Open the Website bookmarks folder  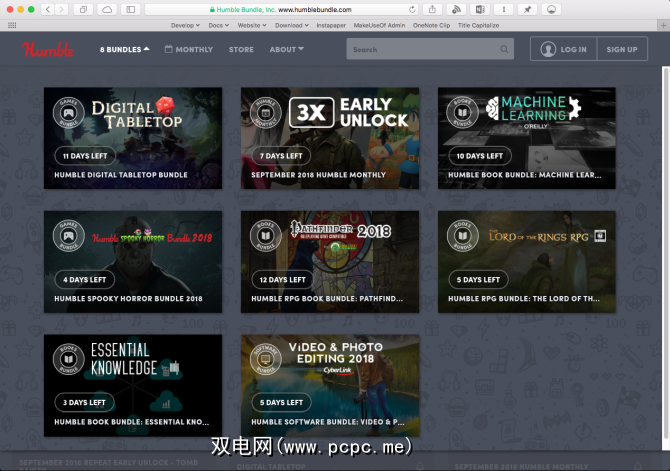click(x=252, y=25)
